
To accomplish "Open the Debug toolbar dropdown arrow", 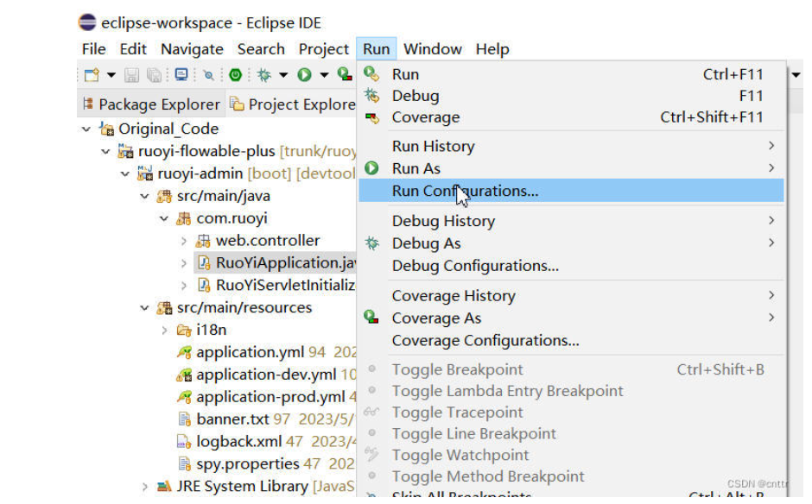I will click(x=283, y=75).
